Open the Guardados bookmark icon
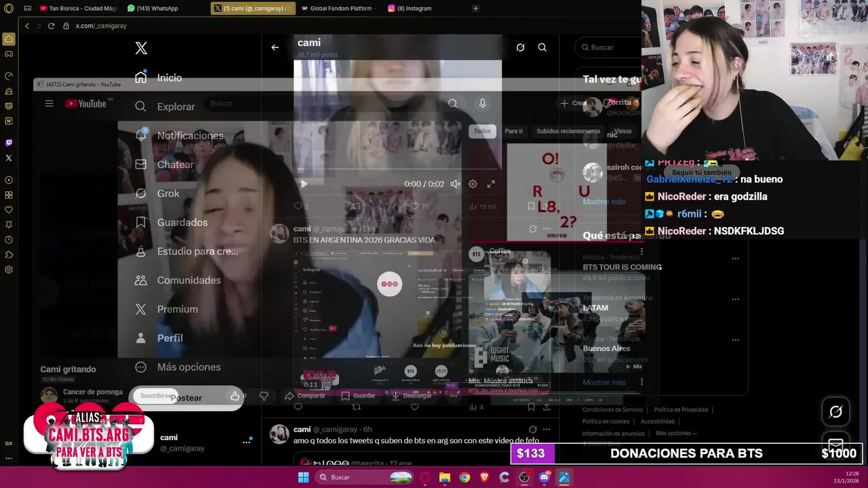This screenshot has height=488, width=868. tap(140, 222)
